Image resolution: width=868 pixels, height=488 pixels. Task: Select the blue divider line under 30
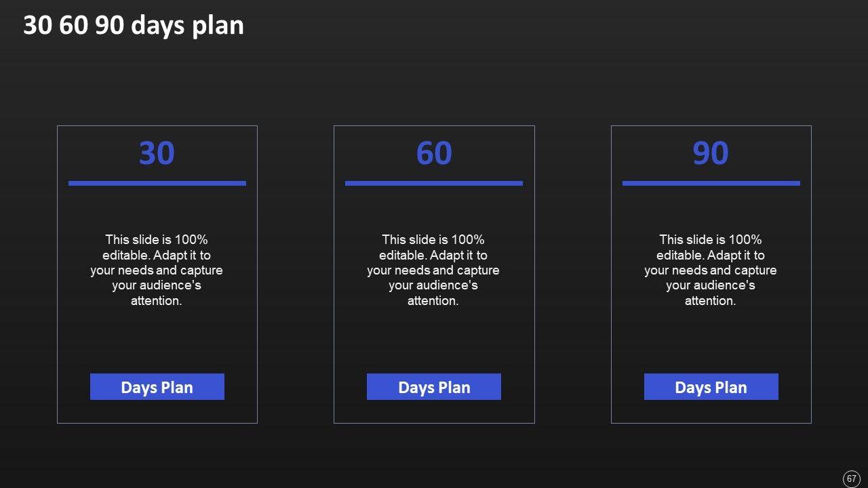pyautogui.click(x=157, y=183)
